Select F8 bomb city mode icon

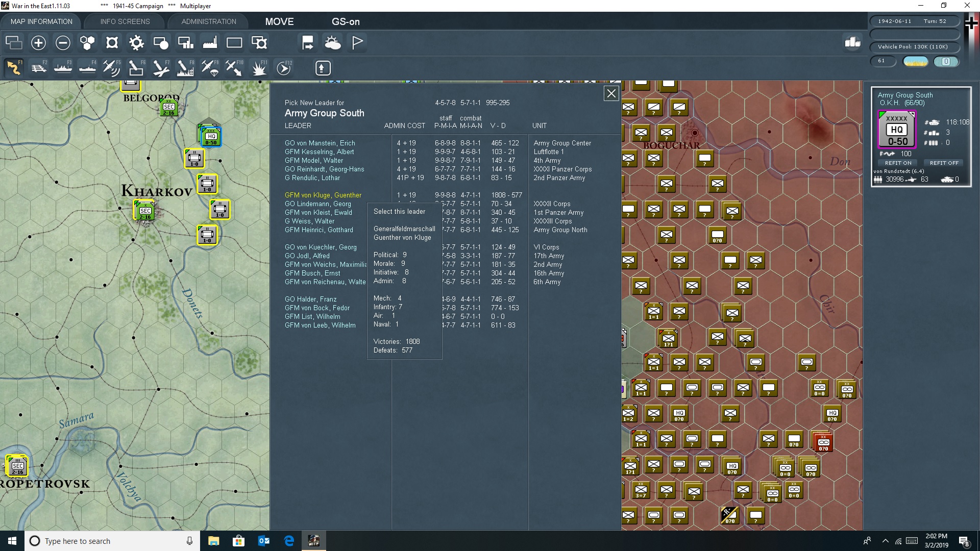click(185, 68)
